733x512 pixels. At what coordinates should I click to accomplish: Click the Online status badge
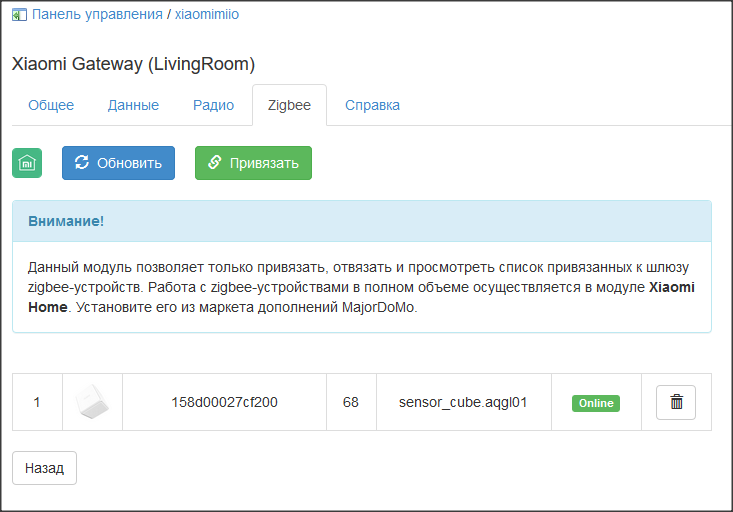(596, 403)
